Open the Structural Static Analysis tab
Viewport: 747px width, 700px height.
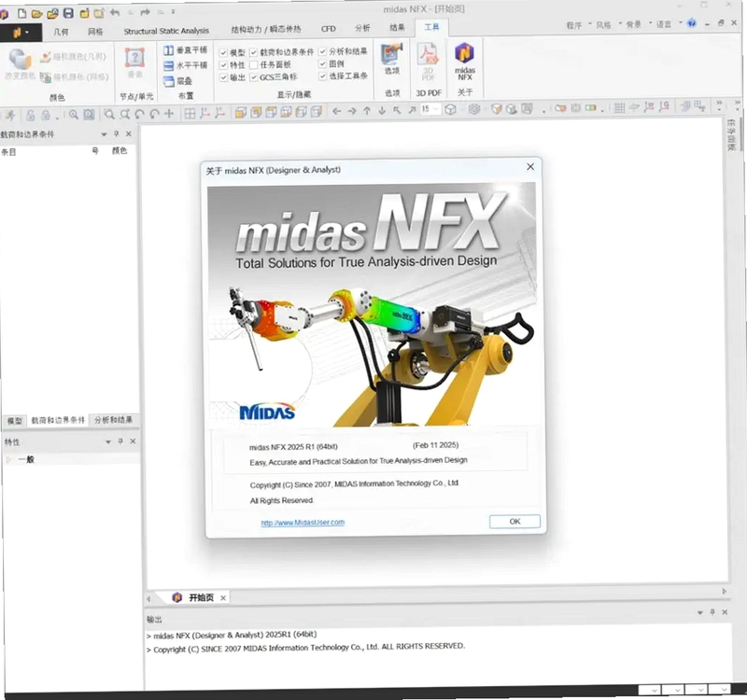click(x=166, y=31)
